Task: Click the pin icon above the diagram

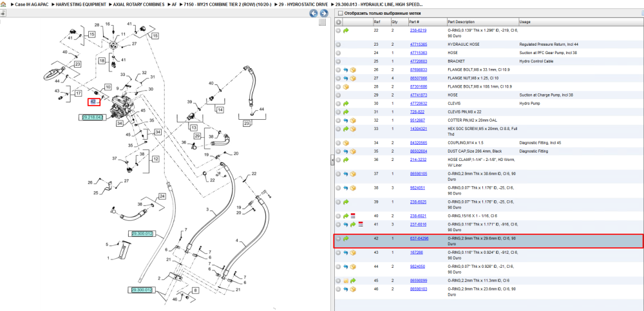Action: pyautogui.click(x=3, y=13)
